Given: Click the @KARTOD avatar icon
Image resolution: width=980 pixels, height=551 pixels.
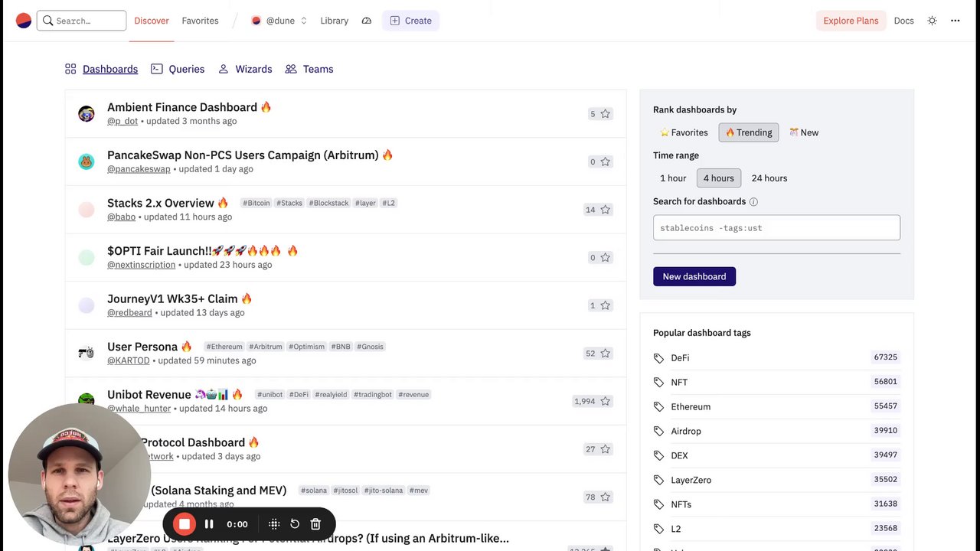Looking at the screenshot, I should pos(87,354).
